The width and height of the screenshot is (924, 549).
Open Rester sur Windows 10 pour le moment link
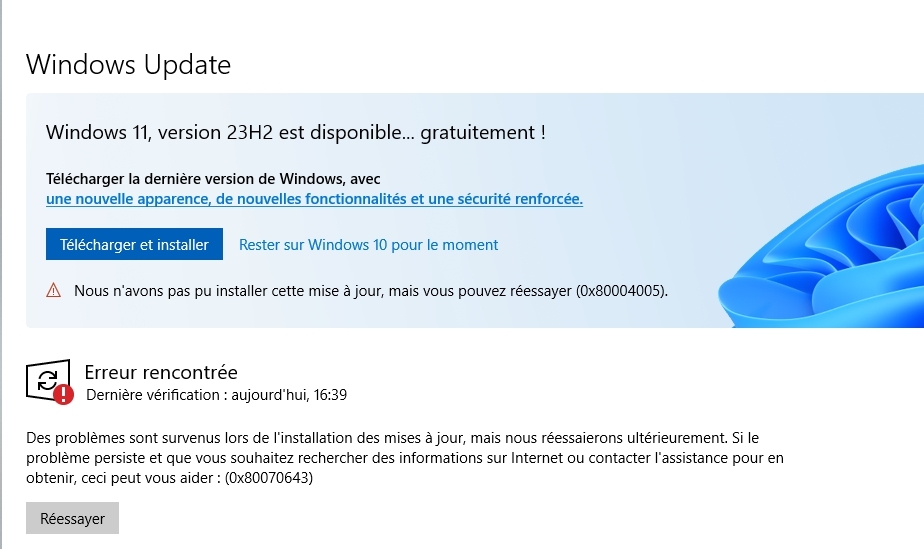tap(368, 245)
